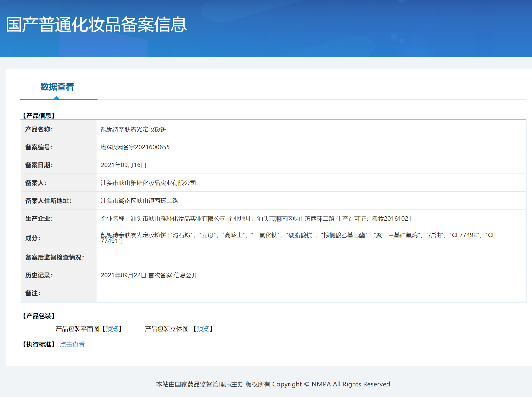The image size is (532, 397).
Task: Open the 数据查看 tab
Action: [x=57, y=87]
